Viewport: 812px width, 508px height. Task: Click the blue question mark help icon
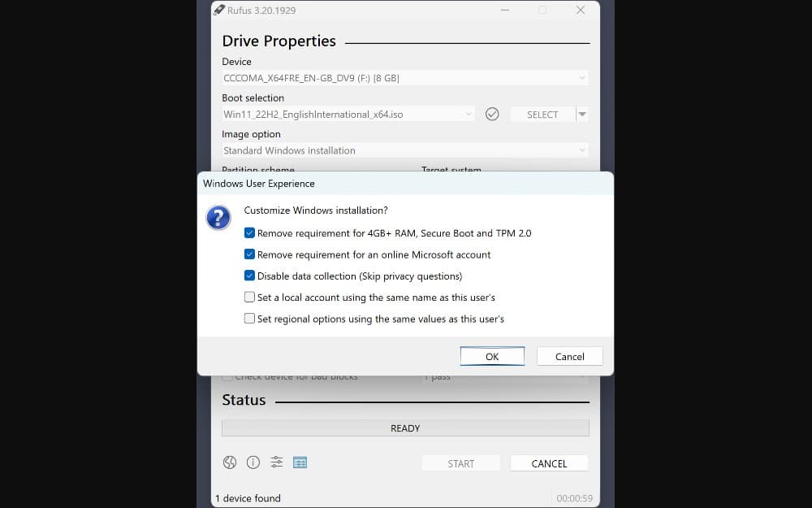[218, 217]
